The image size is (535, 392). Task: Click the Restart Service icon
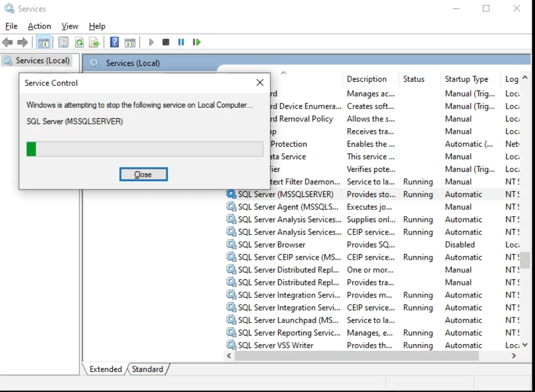point(197,42)
